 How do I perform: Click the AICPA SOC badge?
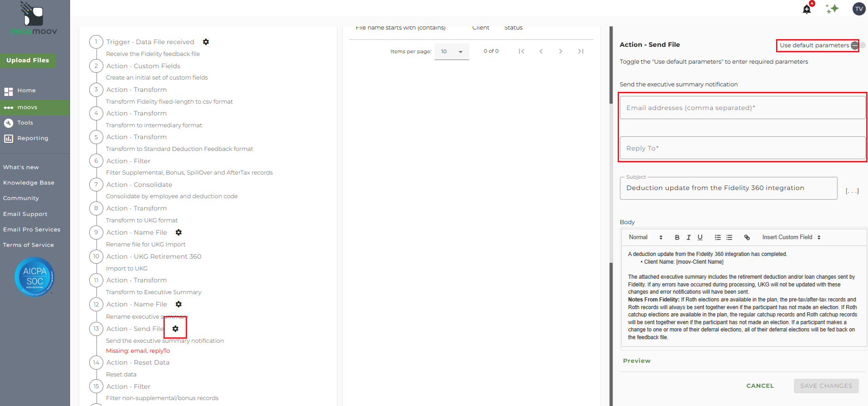coord(35,277)
